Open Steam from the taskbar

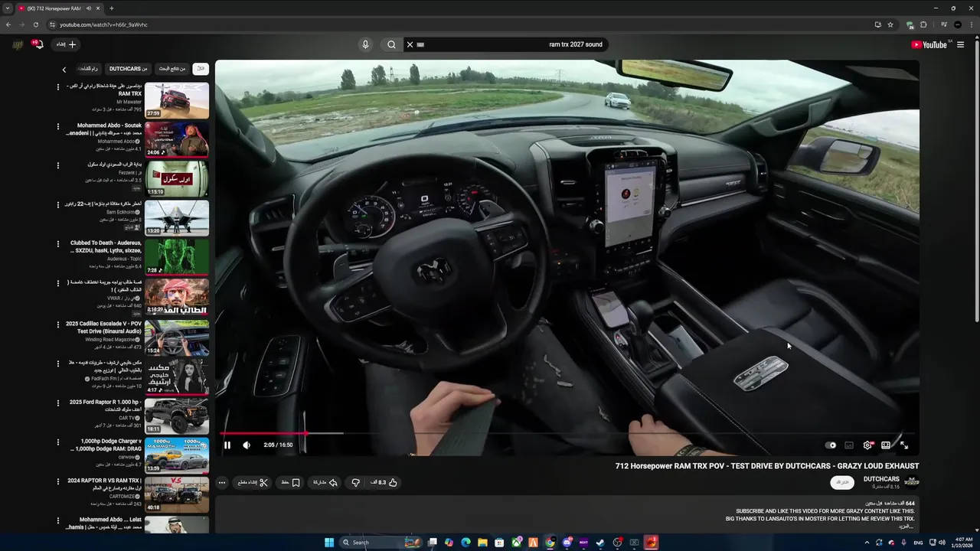tap(600, 543)
